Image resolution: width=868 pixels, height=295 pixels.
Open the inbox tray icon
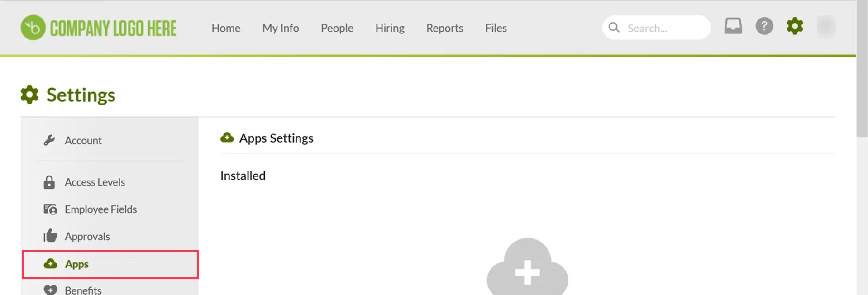[x=733, y=26]
